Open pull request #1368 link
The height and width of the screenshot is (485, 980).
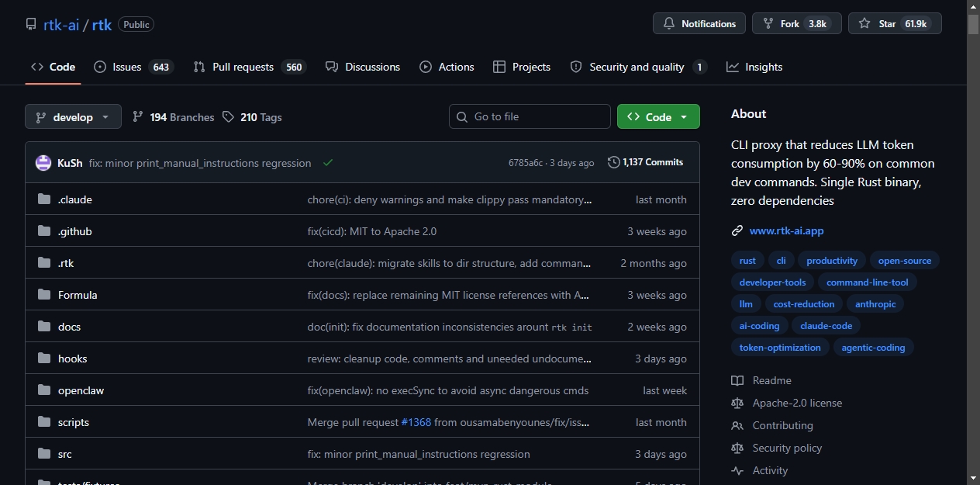pos(416,422)
